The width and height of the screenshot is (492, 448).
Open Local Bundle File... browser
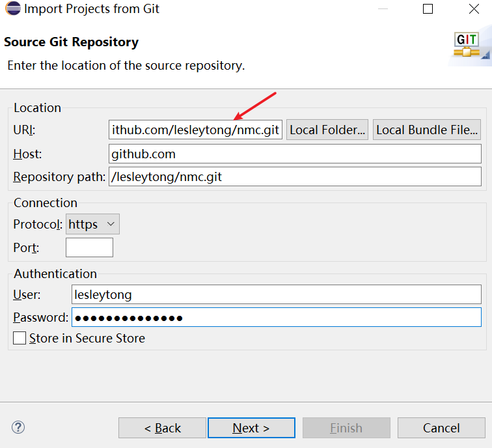tap(427, 130)
